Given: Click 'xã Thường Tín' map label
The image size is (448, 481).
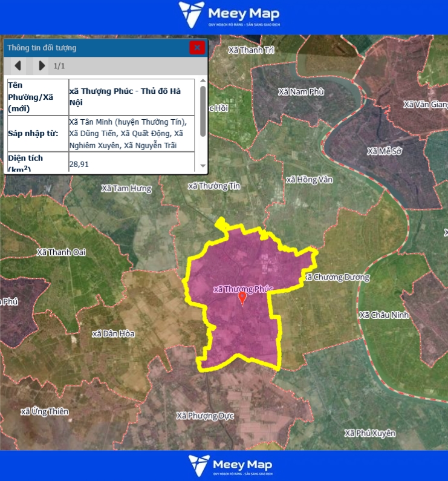Looking at the screenshot, I should click(x=214, y=186).
